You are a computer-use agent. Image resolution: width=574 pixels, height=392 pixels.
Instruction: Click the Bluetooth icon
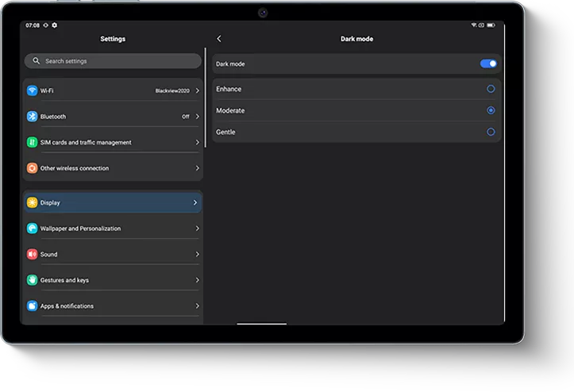(x=33, y=117)
